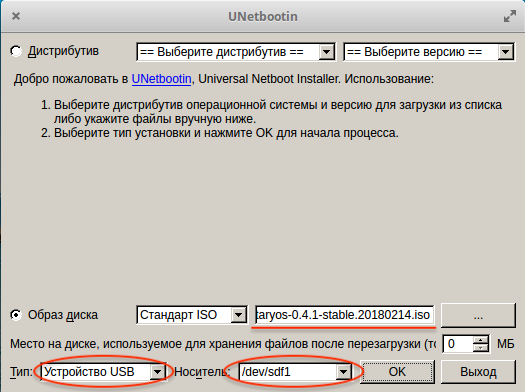Open the Выберите версию dropdown

(429, 52)
